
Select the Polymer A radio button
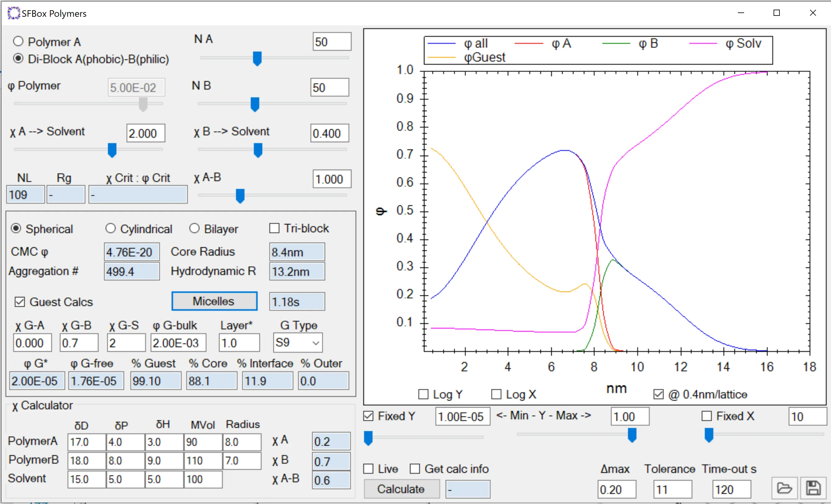coord(18,42)
